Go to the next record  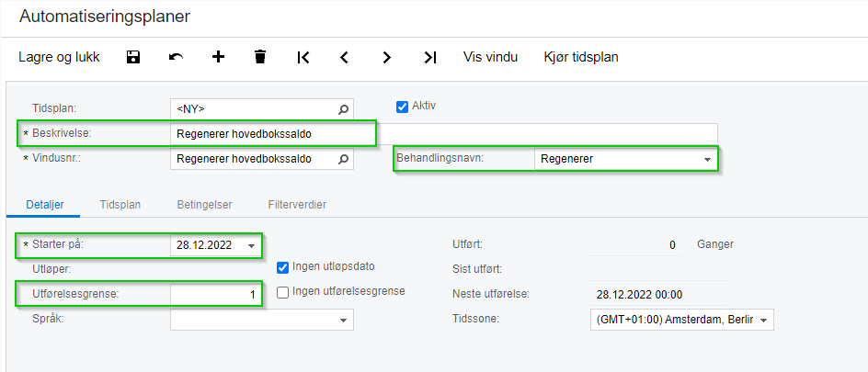(387, 57)
